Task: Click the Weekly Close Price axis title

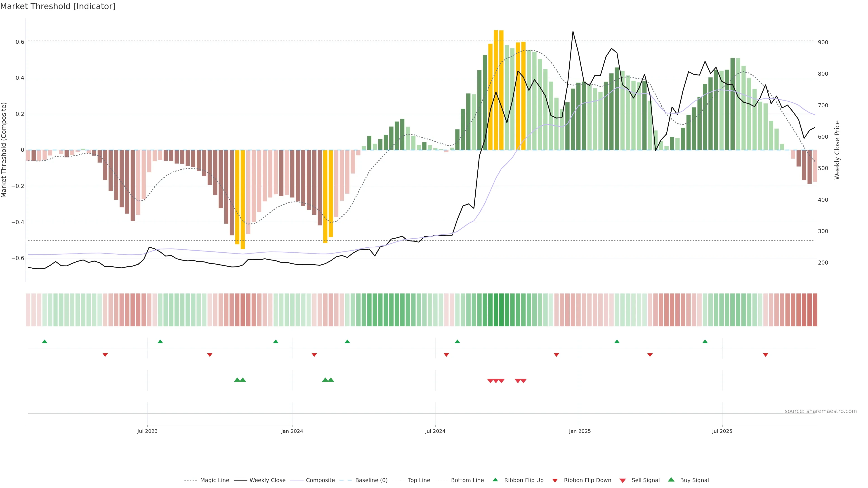Action: (837, 150)
